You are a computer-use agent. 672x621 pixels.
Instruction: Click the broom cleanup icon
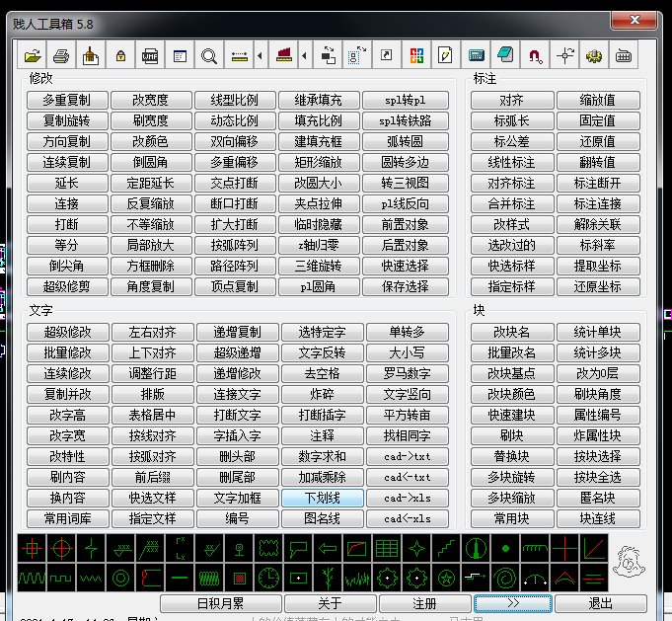(x=91, y=55)
